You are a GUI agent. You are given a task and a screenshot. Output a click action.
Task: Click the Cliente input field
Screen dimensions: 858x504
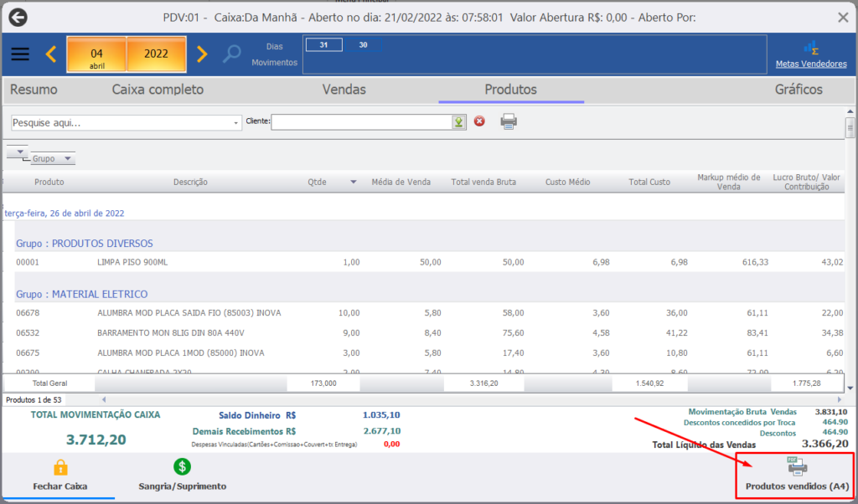pos(362,122)
